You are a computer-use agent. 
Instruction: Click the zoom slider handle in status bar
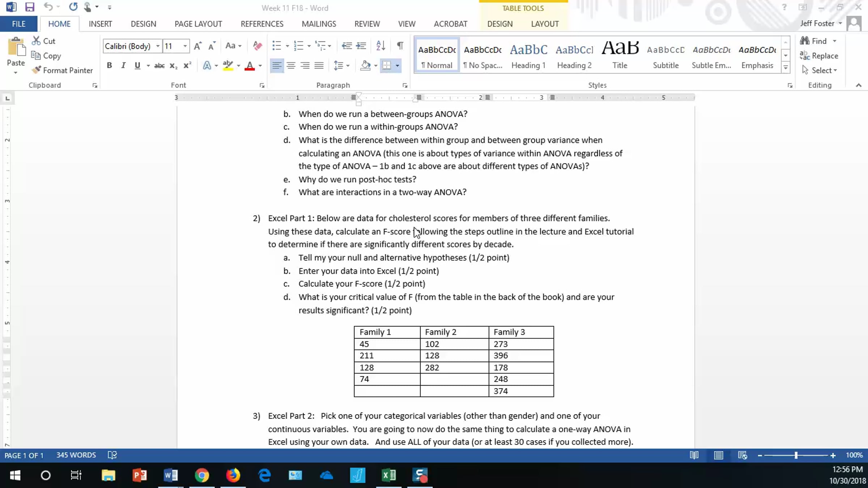pos(796,455)
